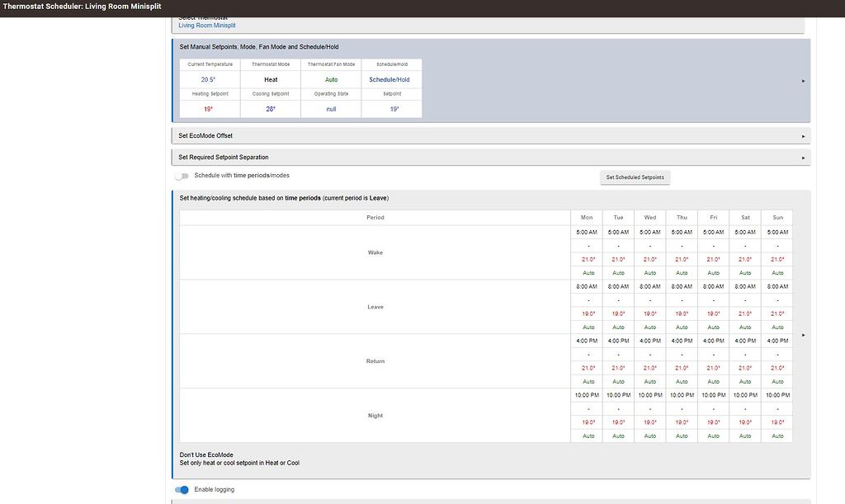Expand the Set EcoMode Offset section
This screenshot has height=504, width=845.
[x=801, y=134]
